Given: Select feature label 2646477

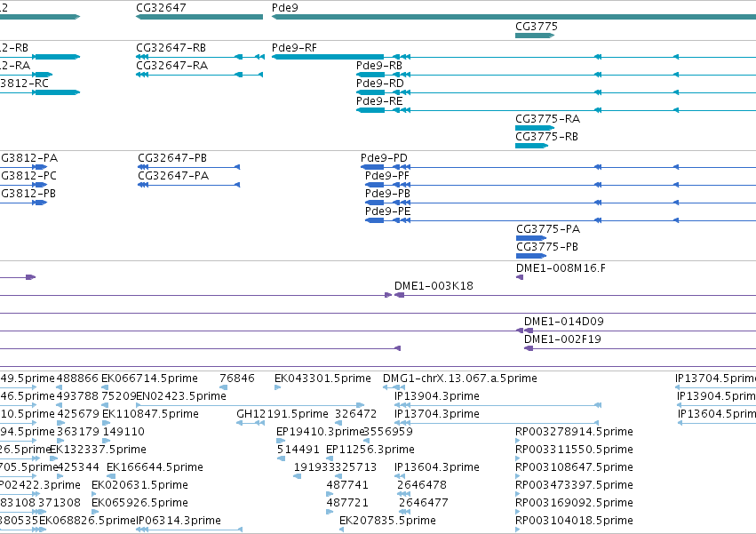Looking at the screenshot, I should tap(424, 504).
